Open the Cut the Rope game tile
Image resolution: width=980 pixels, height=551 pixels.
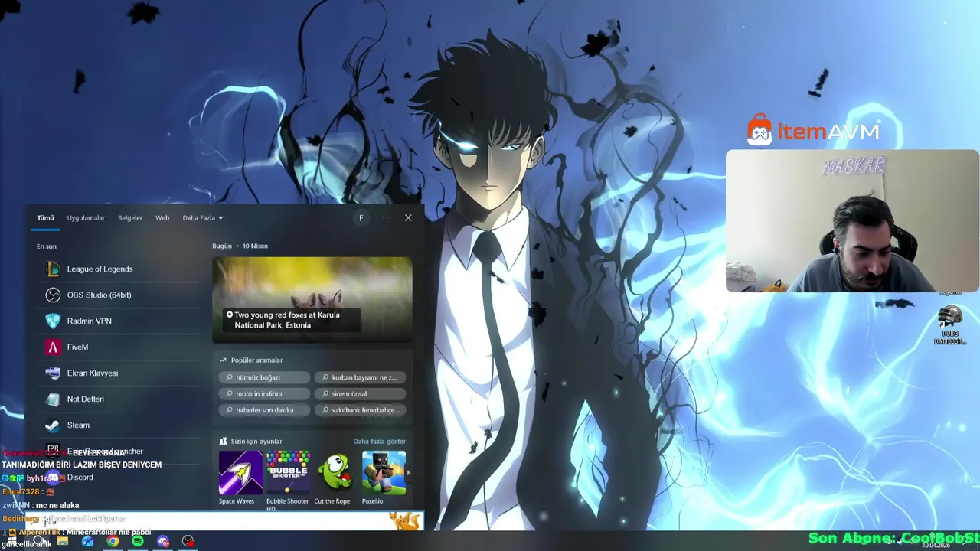point(335,478)
